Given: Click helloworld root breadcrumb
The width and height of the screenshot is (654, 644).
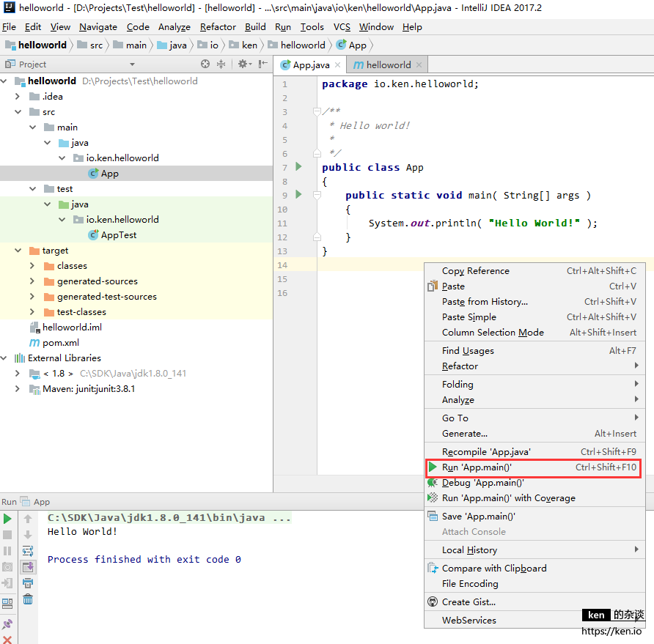Looking at the screenshot, I should tap(37, 45).
